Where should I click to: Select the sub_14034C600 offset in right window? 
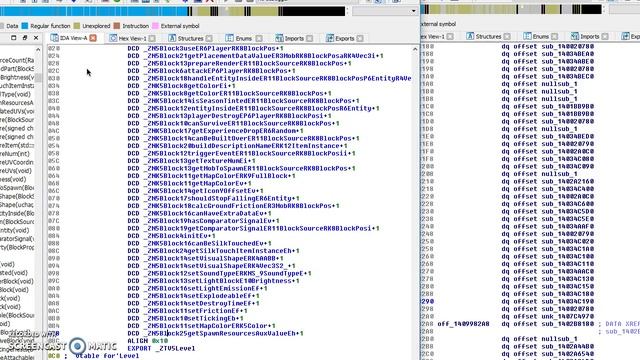(568, 204)
